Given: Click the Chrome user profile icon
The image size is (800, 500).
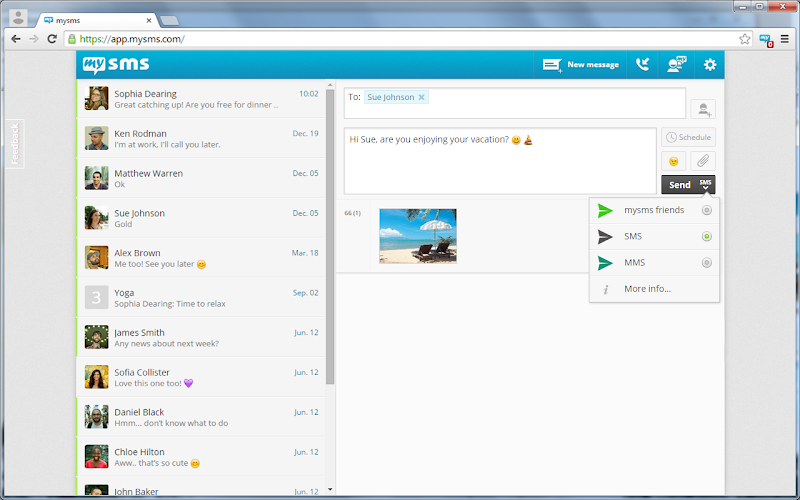Looking at the screenshot, I should 18,18.
